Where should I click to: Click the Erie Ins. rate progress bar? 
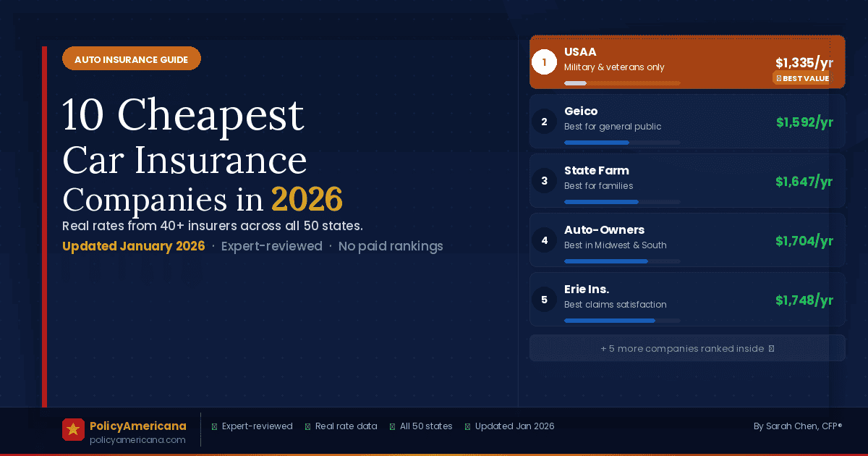[622, 321]
